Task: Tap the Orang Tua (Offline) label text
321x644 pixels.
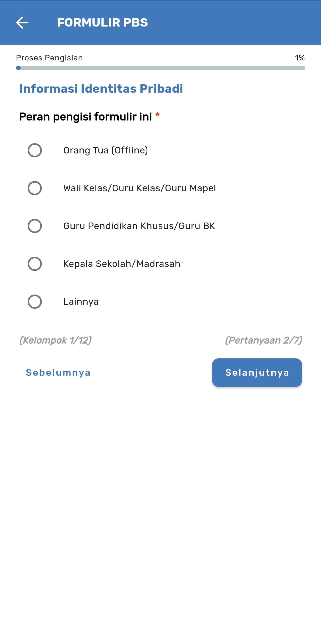Action: (106, 150)
